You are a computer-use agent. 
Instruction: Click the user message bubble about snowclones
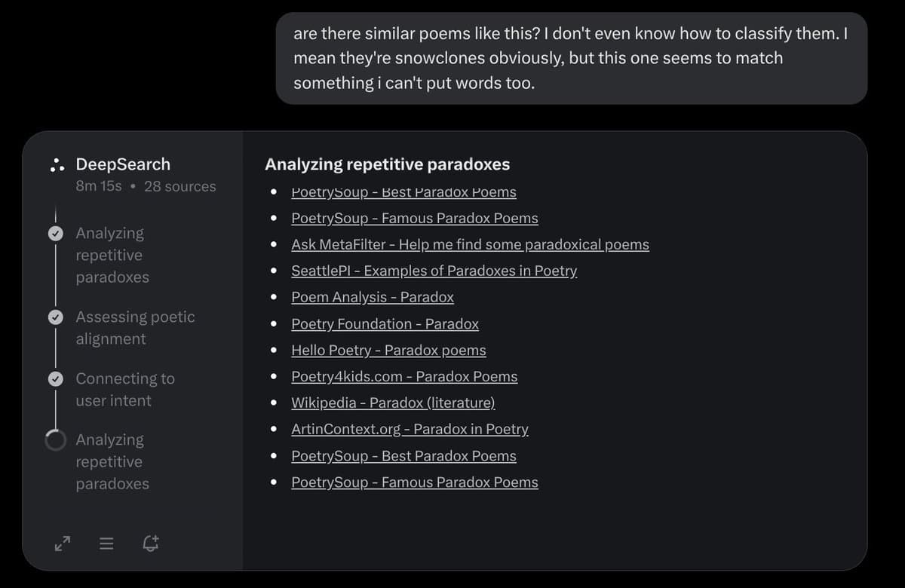[572, 58]
